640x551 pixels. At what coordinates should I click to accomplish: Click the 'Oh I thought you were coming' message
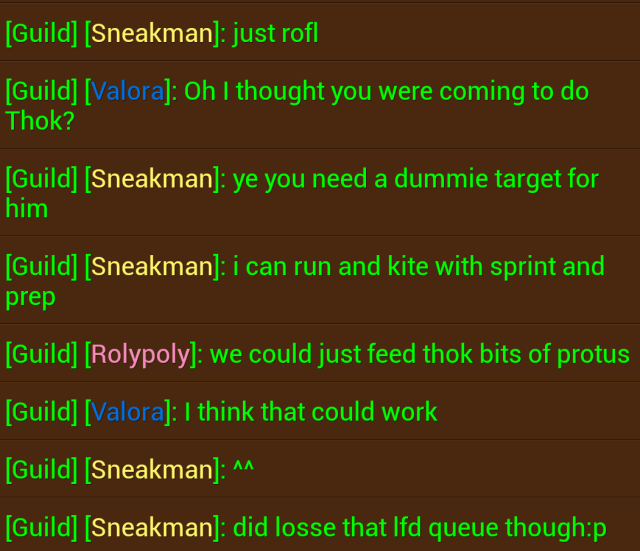(320, 105)
